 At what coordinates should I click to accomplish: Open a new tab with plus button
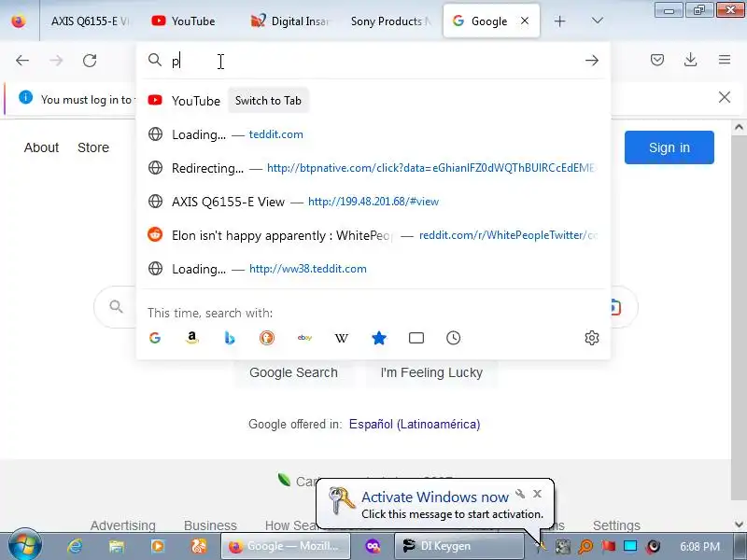click(560, 21)
